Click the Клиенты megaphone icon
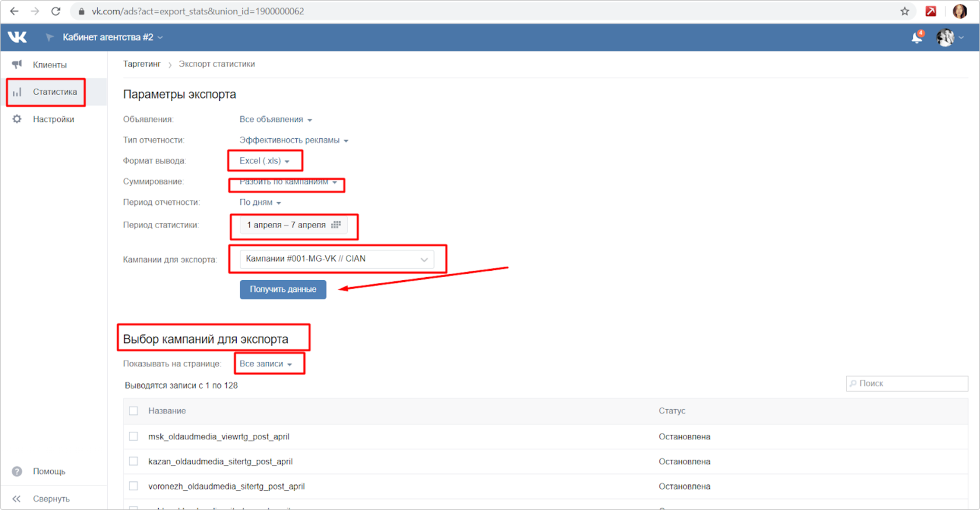Viewport: 980px width, 510px height. (17, 64)
